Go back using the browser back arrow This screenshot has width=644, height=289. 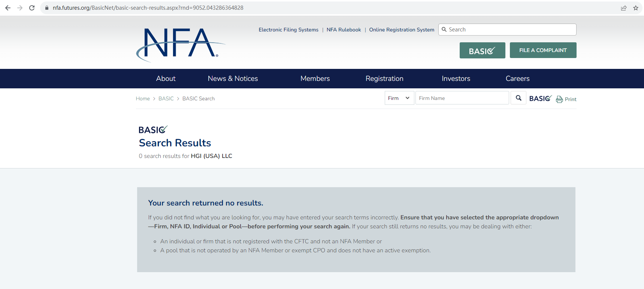tap(8, 8)
